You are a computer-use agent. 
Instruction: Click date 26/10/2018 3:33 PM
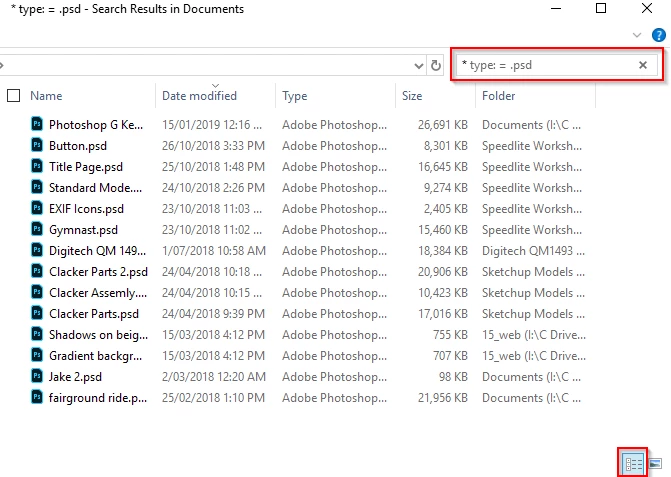213,145
